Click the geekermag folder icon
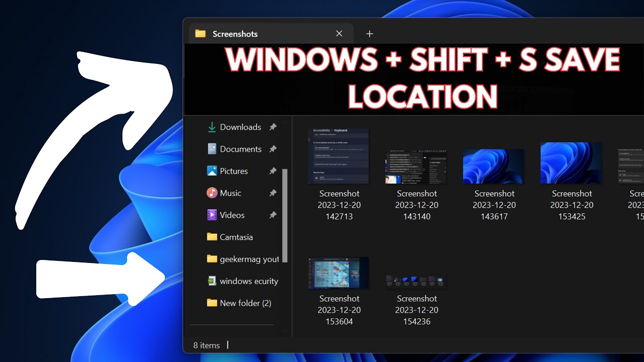Screen dimensions: 644x362 212,259
